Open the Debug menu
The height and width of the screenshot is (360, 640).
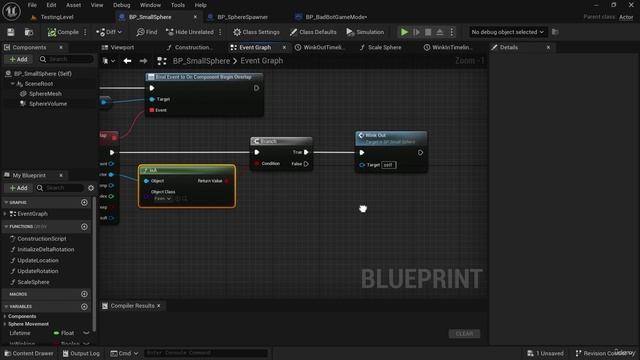[x=121, y=5]
